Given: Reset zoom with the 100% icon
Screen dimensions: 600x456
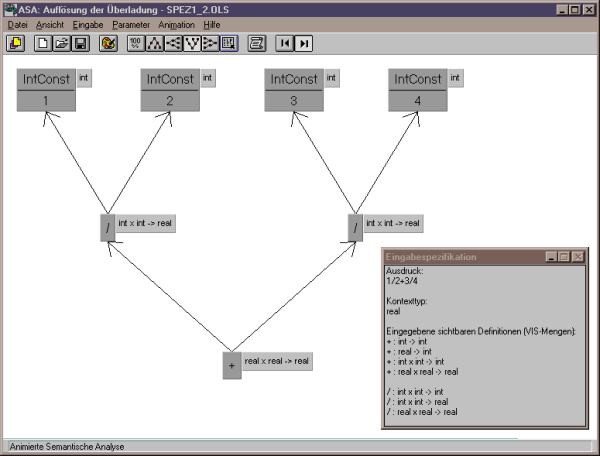Looking at the screenshot, I should pyautogui.click(x=136, y=43).
